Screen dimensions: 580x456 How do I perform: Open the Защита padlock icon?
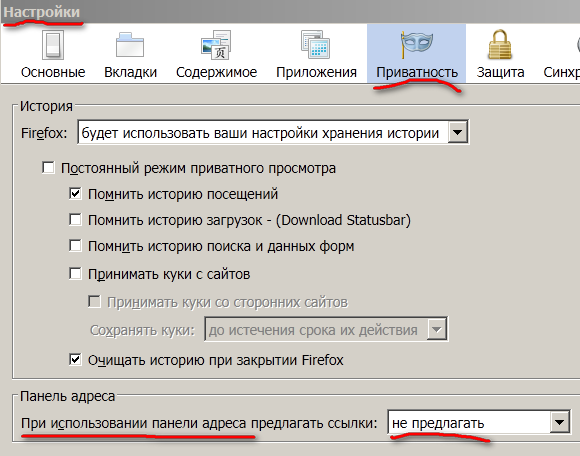(x=500, y=45)
